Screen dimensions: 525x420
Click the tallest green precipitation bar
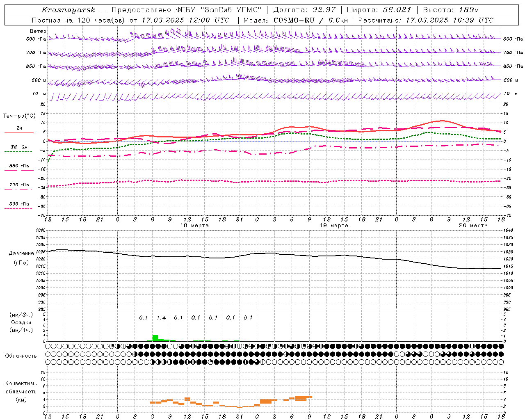coord(155,338)
